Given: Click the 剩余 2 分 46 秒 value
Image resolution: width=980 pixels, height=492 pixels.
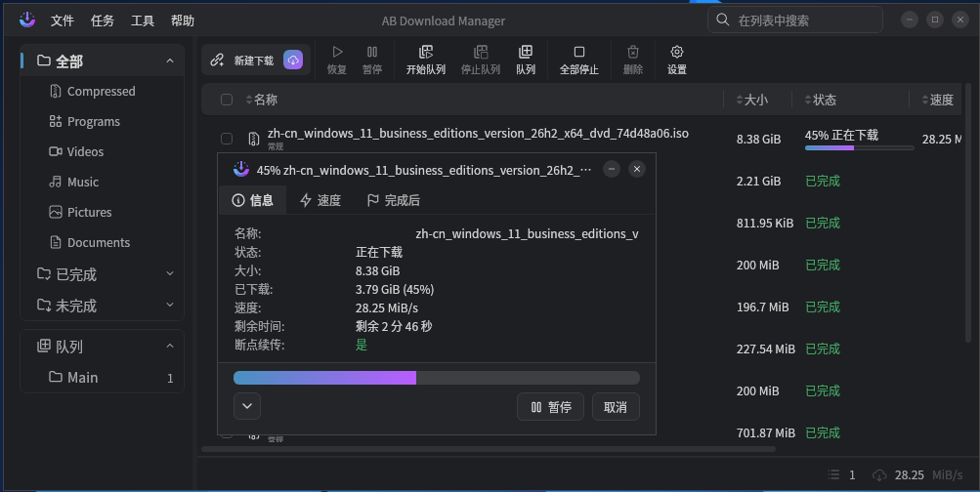Looking at the screenshot, I should tap(394, 326).
